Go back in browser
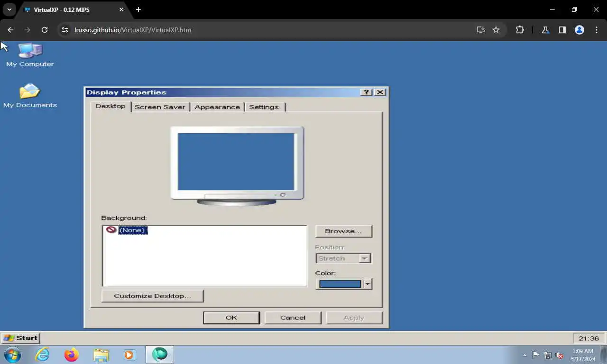This screenshot has width=607, height=364. [10, 30]
